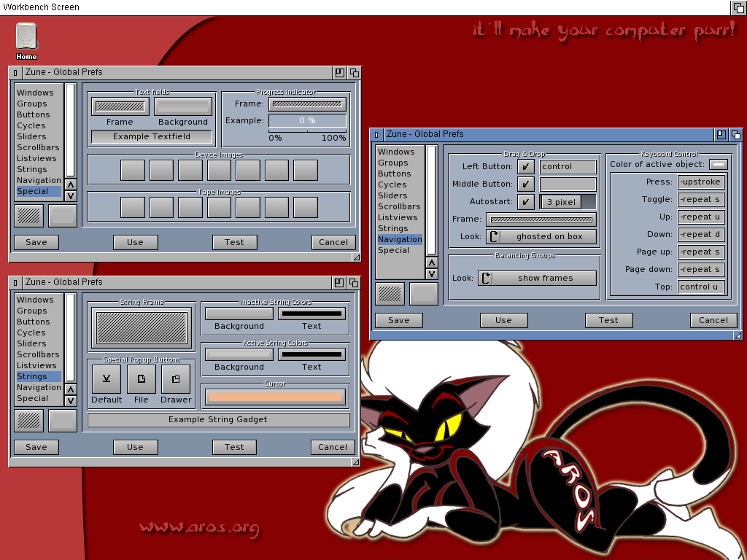Image resolution: width=747 pixels, height=560 pixels.
Task: Click Left Button 'control' key field
Action: 568,167
